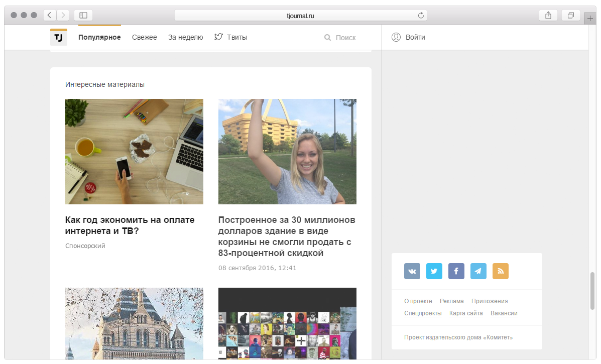This screenshot has width=601, height=364.
Task: Toggle the Safari sidebar button
Action: [83, 16]
